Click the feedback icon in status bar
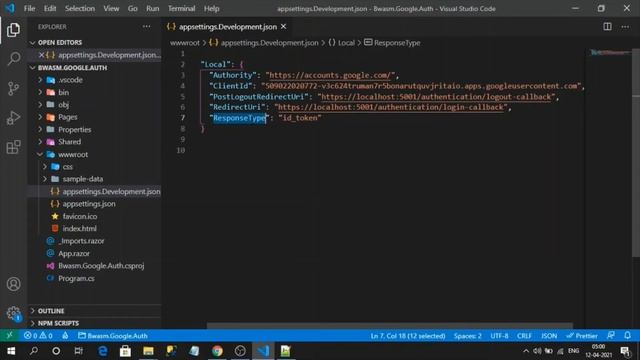This screenshot has width=640, height=360. click(x=611, y=336)
